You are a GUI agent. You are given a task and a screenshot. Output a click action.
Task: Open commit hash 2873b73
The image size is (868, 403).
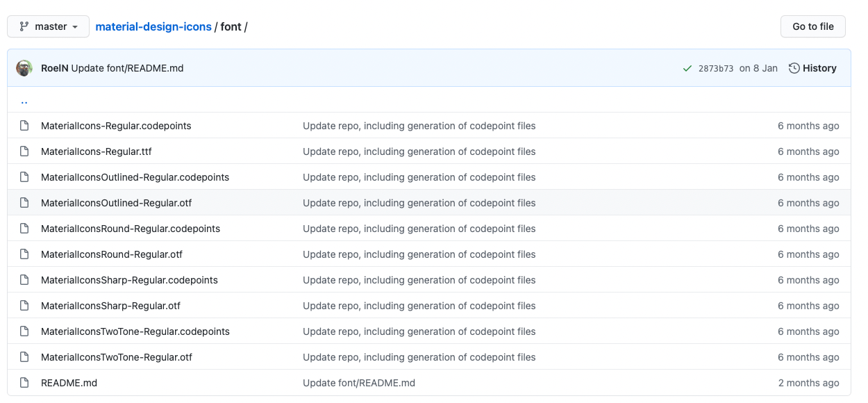click(716, 68)
